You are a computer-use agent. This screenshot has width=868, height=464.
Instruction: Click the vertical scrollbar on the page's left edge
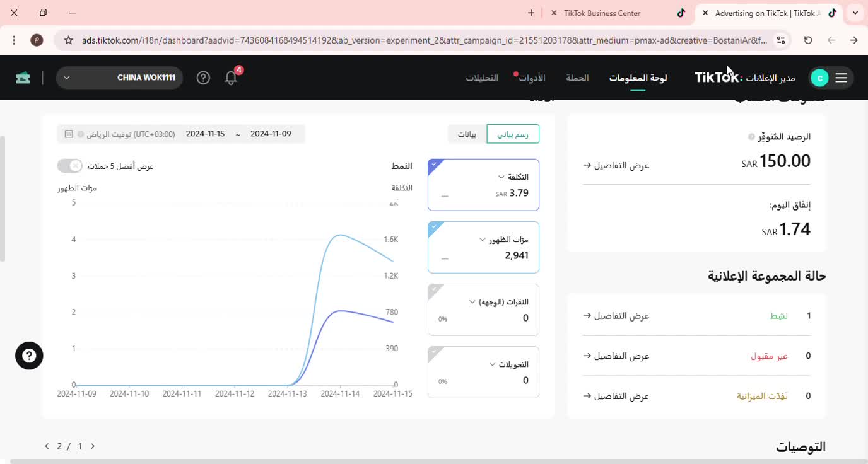click(3, 199)
